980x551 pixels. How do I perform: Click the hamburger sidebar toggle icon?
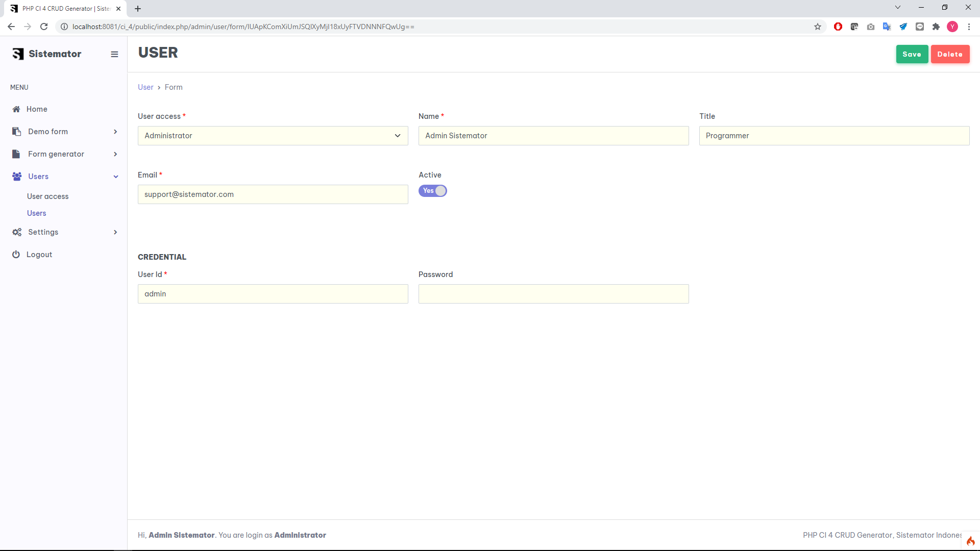pos(114,54)
